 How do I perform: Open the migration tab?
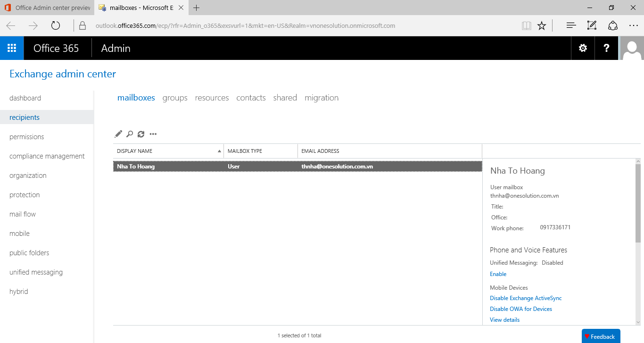click(x=322, y=98)
